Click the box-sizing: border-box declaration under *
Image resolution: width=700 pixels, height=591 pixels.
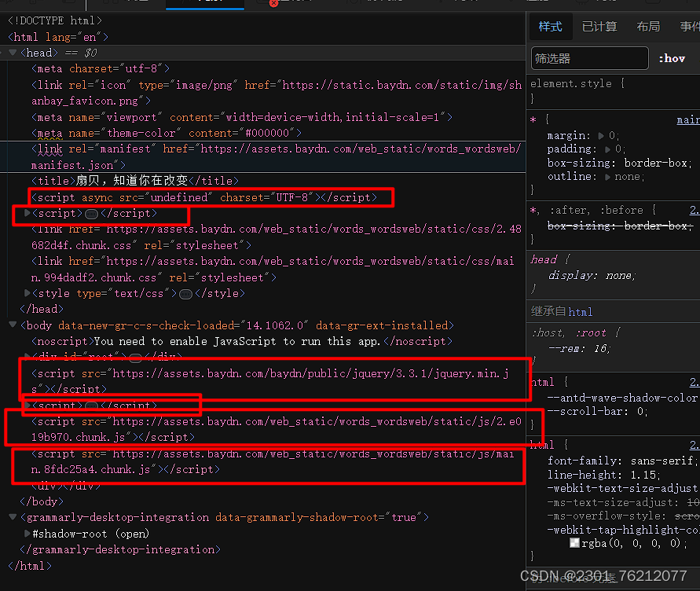click(620, 163)
